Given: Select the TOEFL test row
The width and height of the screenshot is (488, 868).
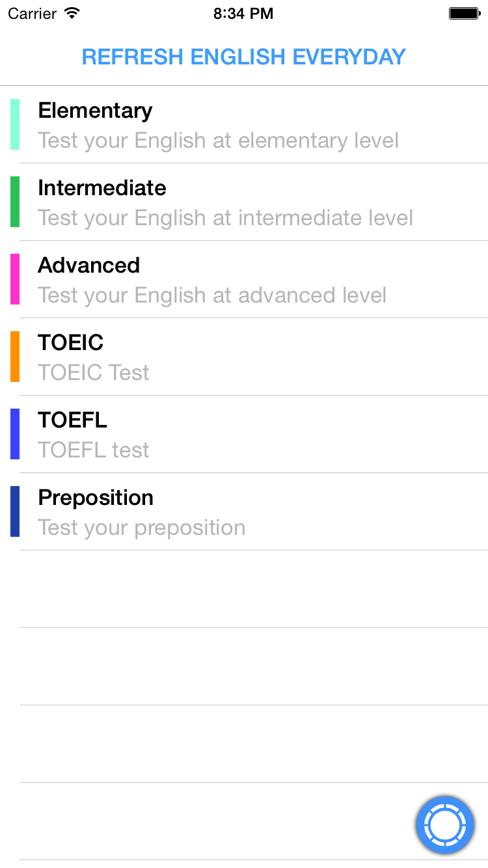Looking at the screenshot, I should pyautogui.click(x=244, y=434).
